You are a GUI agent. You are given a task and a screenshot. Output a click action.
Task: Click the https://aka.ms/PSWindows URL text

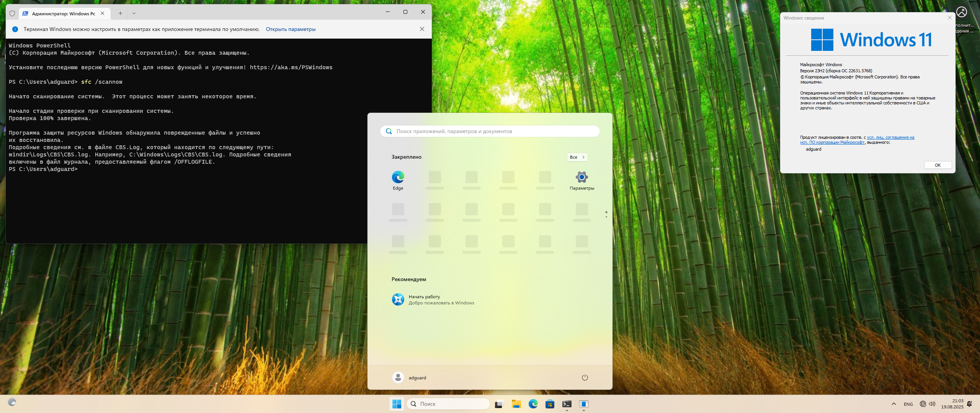pos(291,67)
